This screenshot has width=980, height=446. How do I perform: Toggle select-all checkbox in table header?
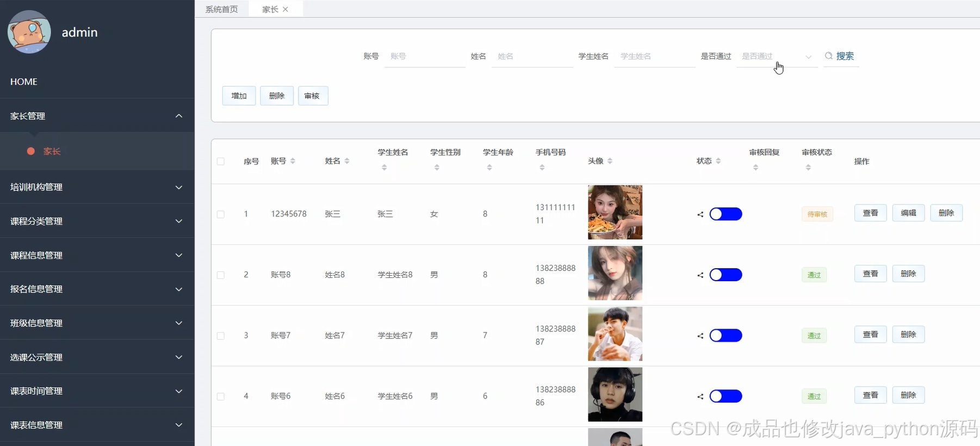[221, 162]
